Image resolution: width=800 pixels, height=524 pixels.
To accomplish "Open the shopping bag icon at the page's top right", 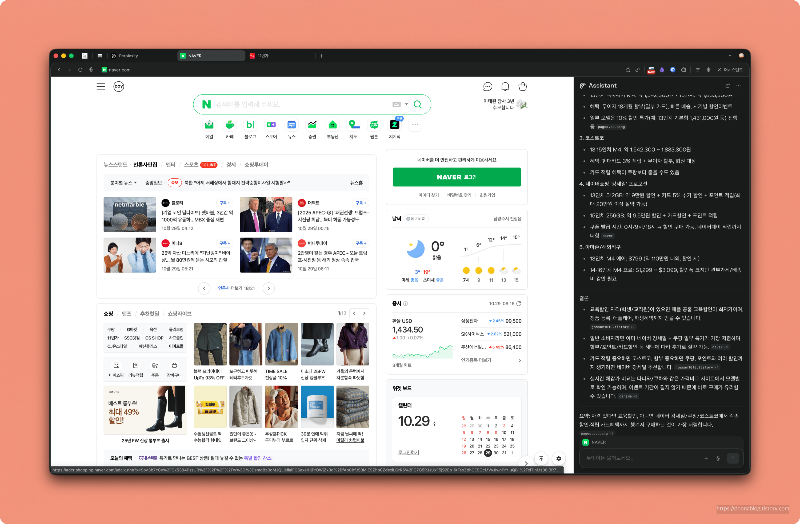I will pyautogui.click(x=522, y=86).
